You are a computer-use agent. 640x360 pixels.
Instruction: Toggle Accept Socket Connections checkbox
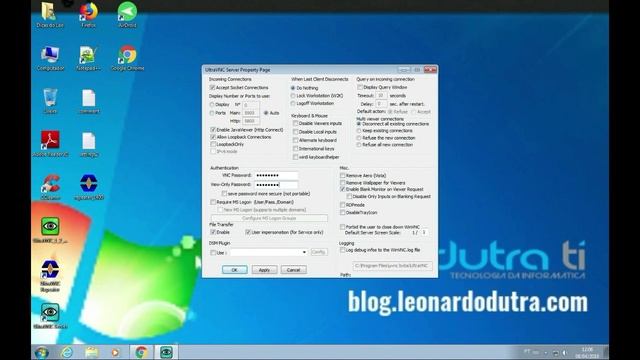(212, 87)
